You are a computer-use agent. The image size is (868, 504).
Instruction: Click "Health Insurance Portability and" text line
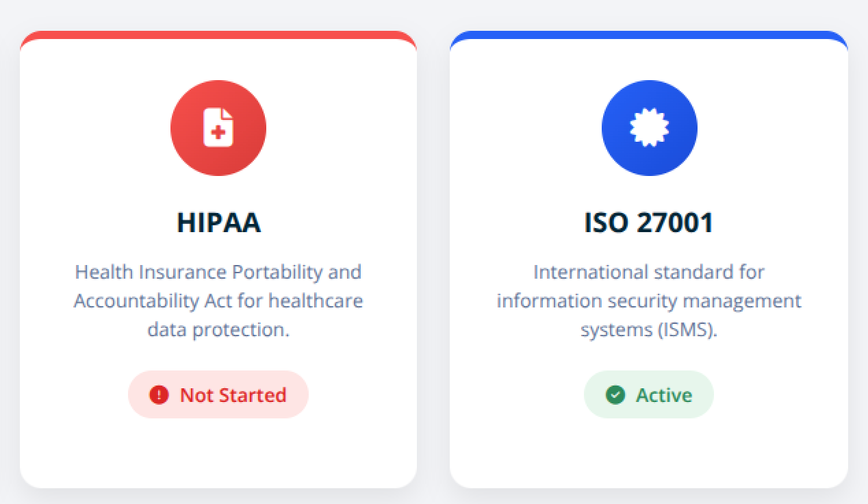pyautogui.click(x=218, y=272)
